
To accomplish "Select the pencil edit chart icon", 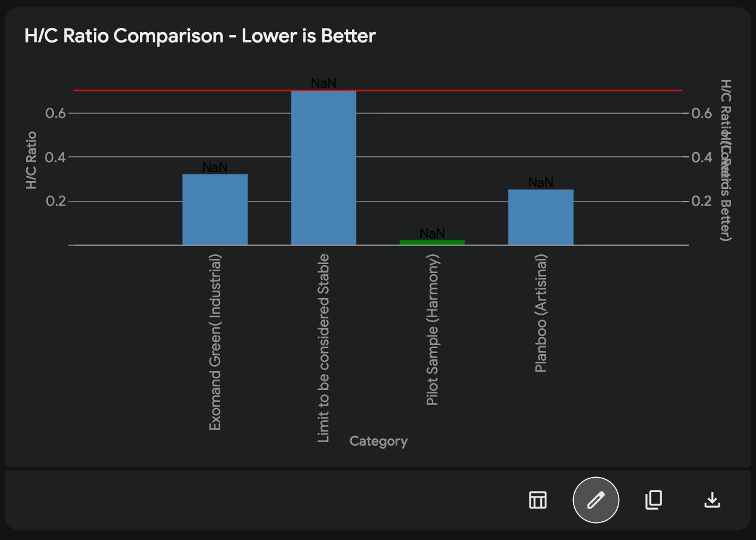I will tap(595, 499).
